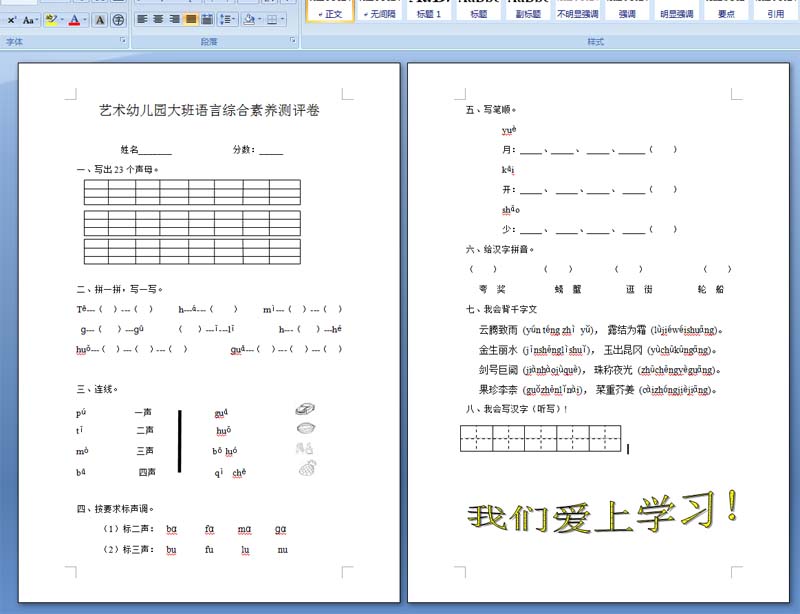Click the dashed character-writing grid table
800x614 pixels.
[541, 438]
